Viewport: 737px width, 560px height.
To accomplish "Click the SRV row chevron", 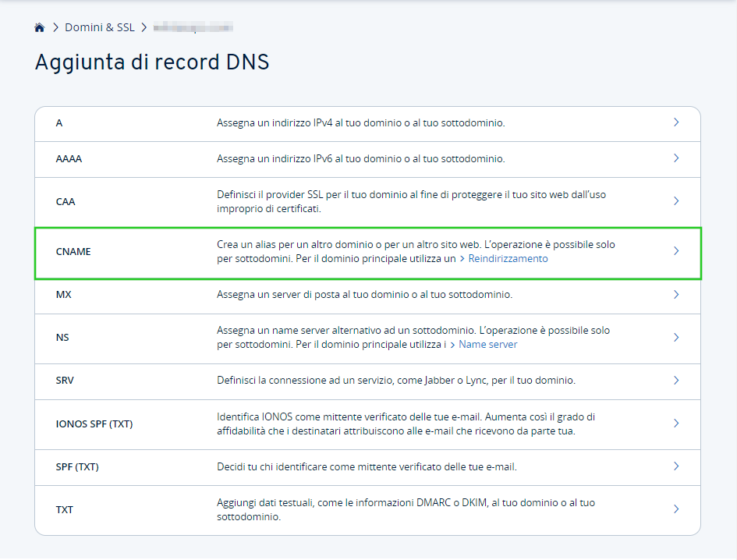I will click(675, 381).
